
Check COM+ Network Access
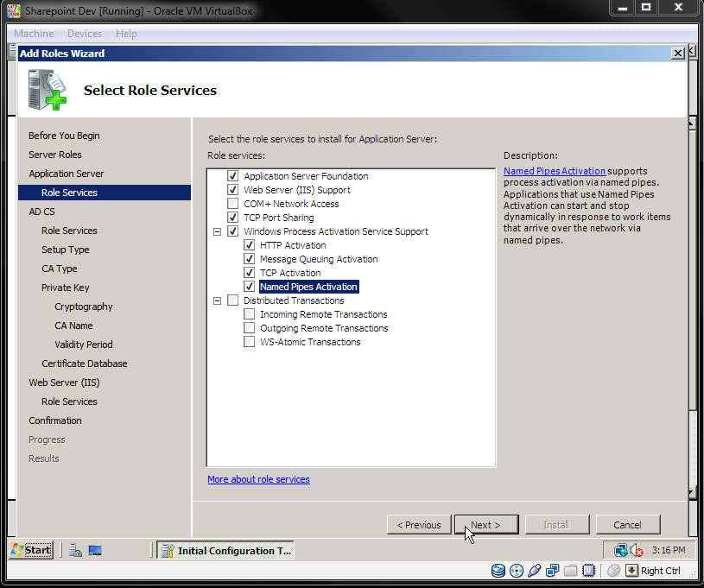(x=232, y=204)
